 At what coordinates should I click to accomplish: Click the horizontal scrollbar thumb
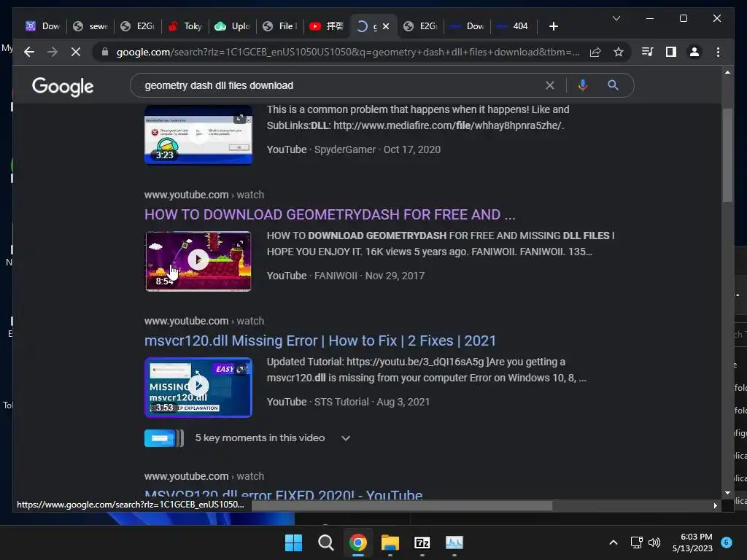(402, 505)
